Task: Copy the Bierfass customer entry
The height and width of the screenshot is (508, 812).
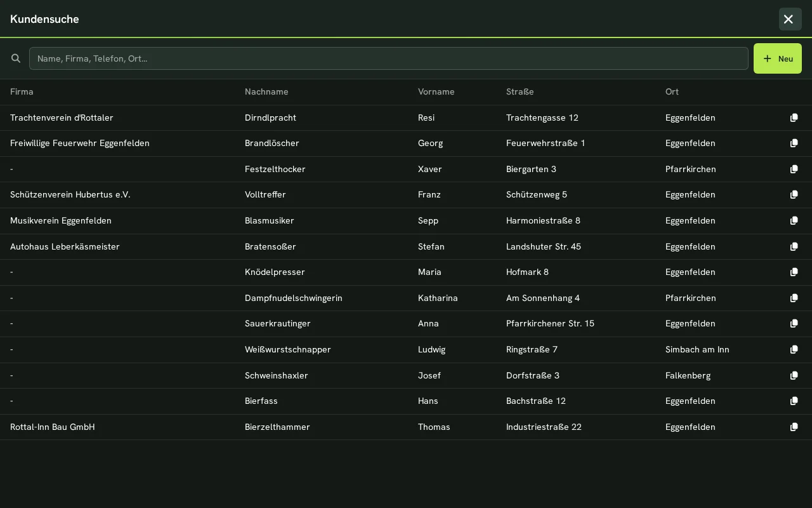Action: tap(794, 401)
